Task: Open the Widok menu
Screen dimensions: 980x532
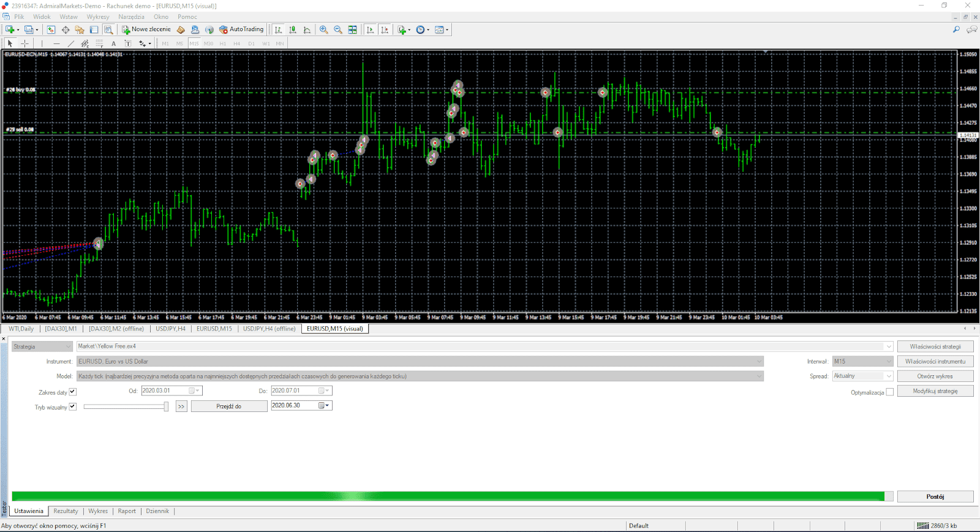Action: (x=42, y=17)
